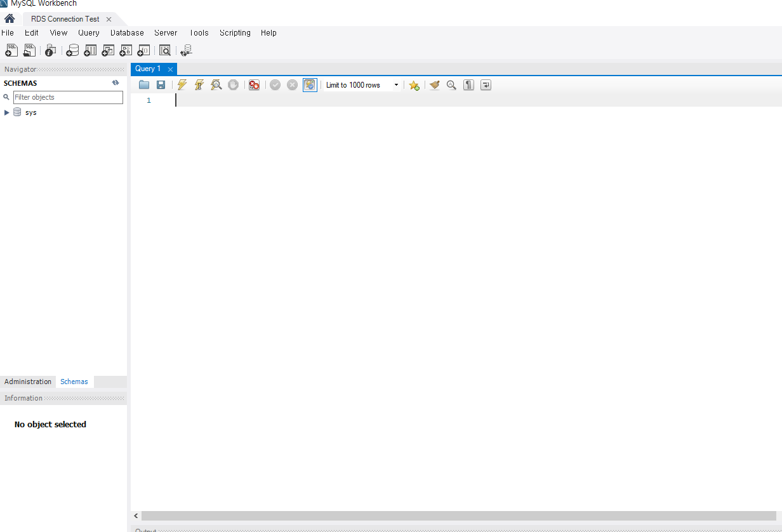Create a new function icon
Screen dimensions: 782x532
[x=143, y=50]
